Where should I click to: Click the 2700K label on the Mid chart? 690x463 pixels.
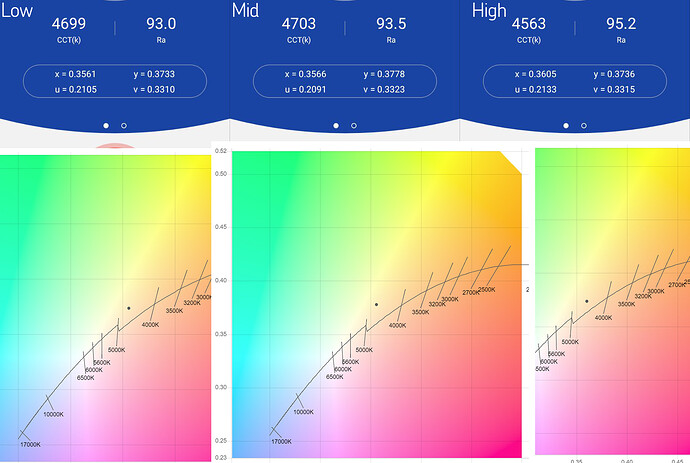coord(471,292)
